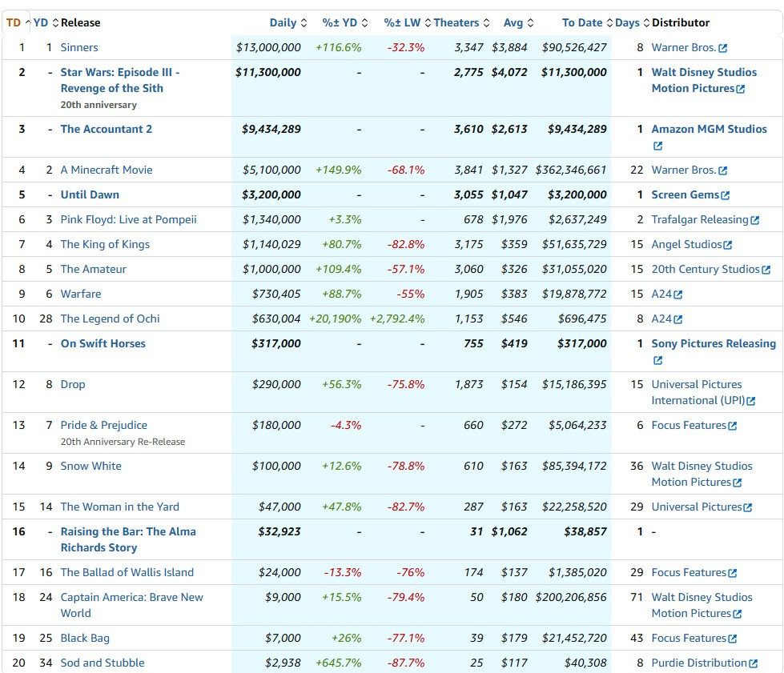Image resolution: width=784 pixels, height=673 pixels.
Task: Click the sort arrows next to Daily
Action: coord(304,23)
